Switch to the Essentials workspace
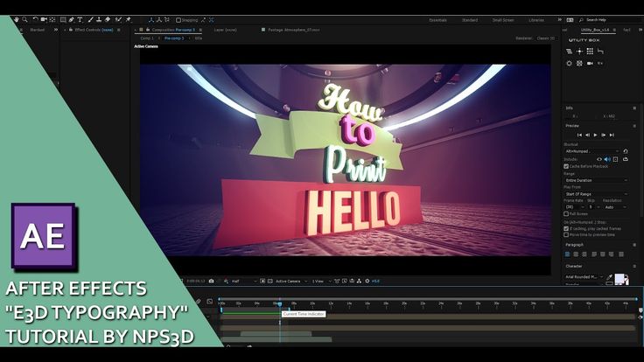 437,19
